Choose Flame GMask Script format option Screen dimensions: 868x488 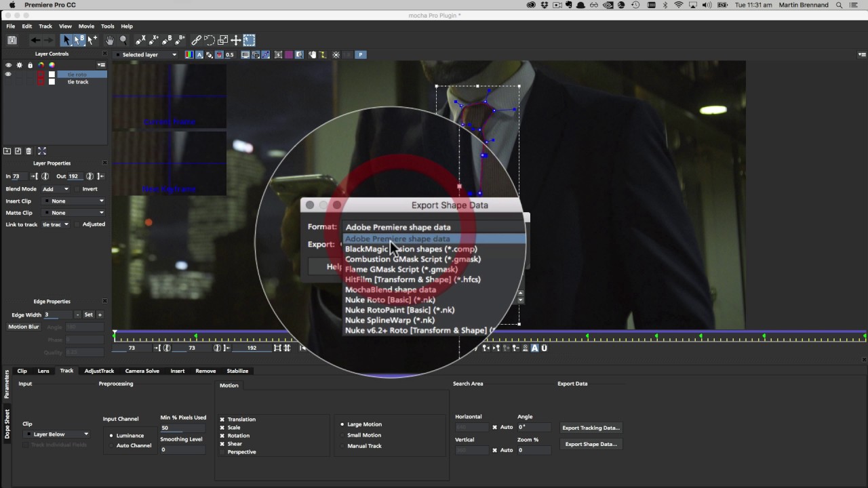[401, 269]
